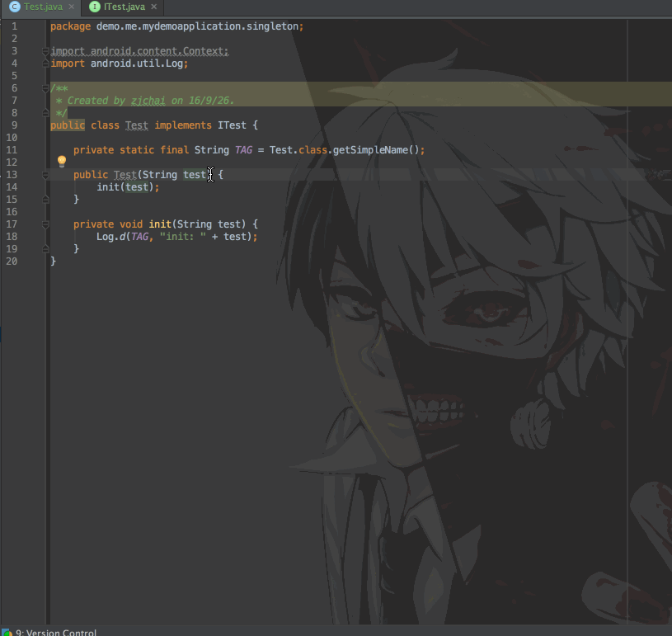Click the init method fold end at line 19
672x636 pixels.
(x=45, y=249)
